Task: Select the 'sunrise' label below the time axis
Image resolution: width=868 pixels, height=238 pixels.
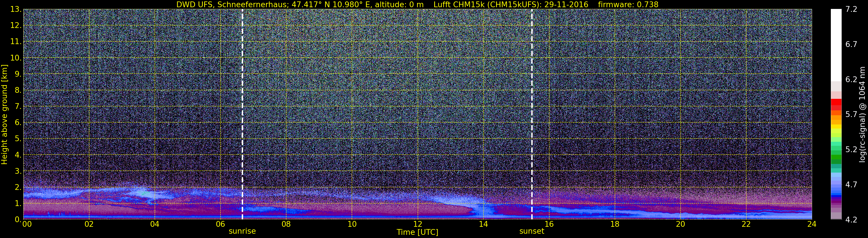Action: (x=242, y=231)
